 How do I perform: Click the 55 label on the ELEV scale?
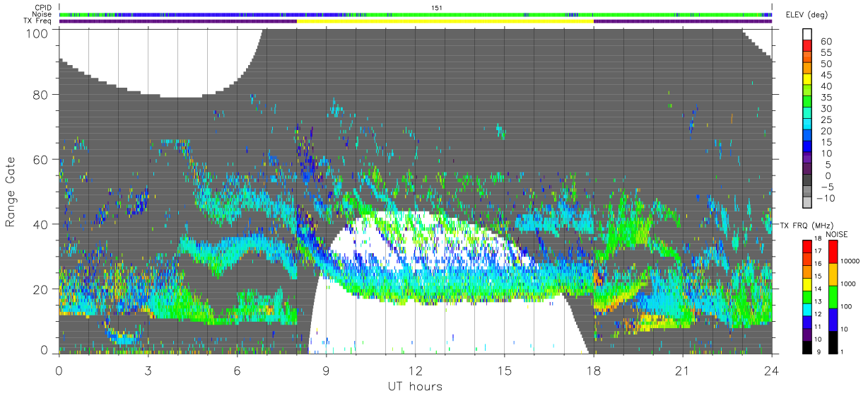point(826,52)
